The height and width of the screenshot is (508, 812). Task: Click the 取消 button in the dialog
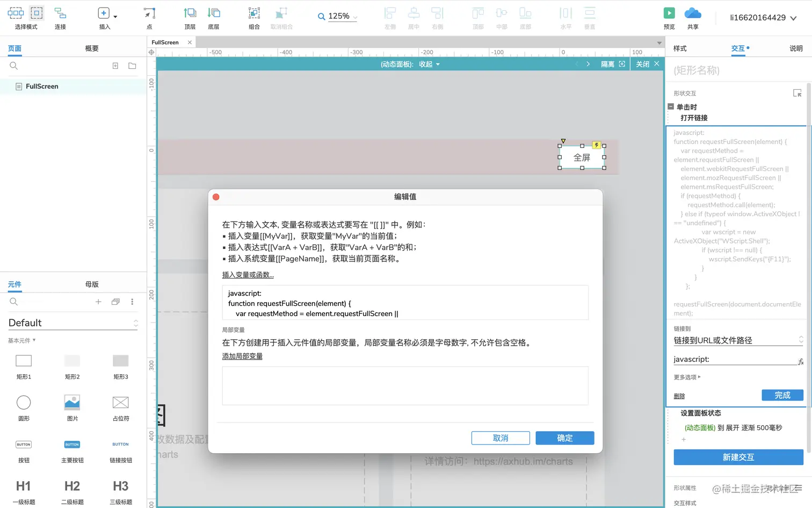click(x=501, y=438)
